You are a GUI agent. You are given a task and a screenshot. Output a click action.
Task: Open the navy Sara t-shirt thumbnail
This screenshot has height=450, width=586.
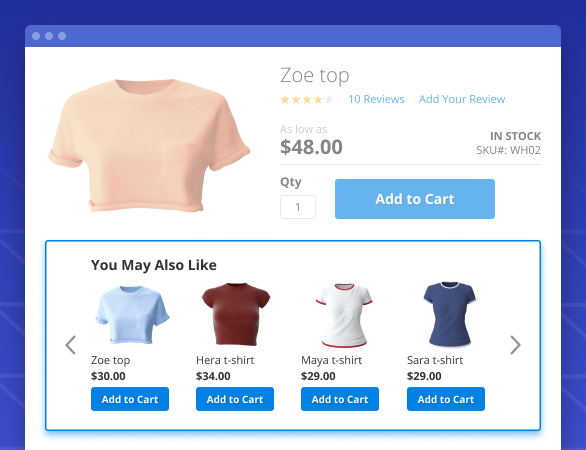click(x=450, y=314)
